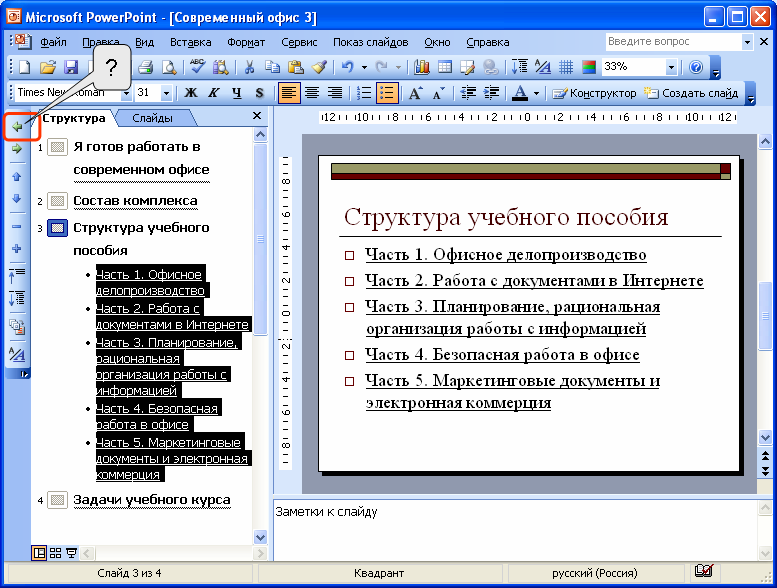The image size is (777, 588).
Task: Open the Undo history dropdown arrow
Action: (x=364, y=67)
